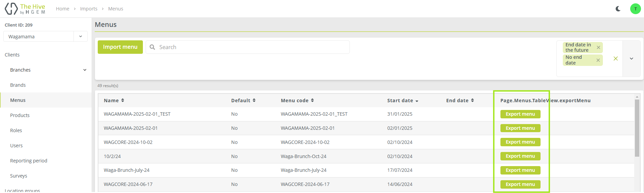Viewport: 644px width, 193px height.
Task: Remove the 'End date in the future' filter
Action: [598, 47]
